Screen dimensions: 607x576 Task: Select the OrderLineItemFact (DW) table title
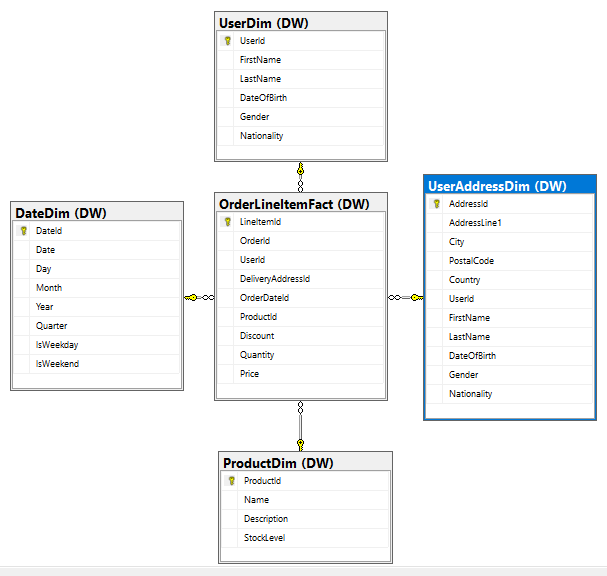tap(294, 204)
